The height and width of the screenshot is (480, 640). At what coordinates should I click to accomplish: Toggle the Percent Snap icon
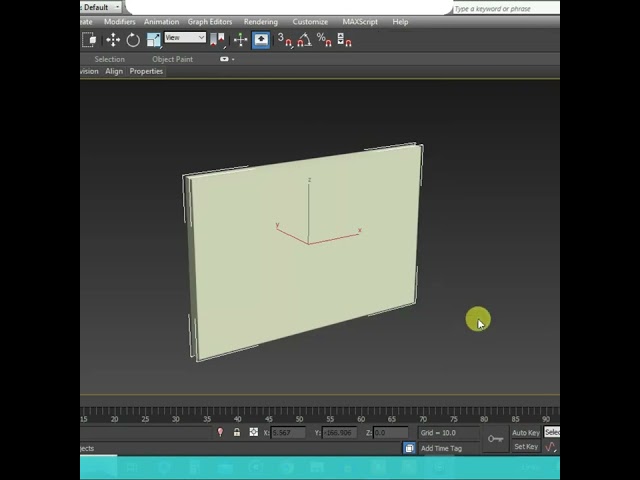tap(324, 40)
